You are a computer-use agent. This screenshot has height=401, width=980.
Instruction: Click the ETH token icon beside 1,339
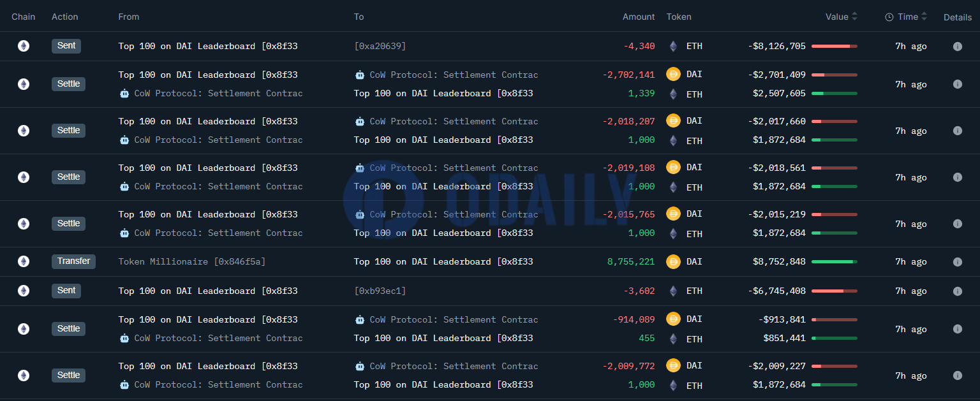click(x=673, y=94)
